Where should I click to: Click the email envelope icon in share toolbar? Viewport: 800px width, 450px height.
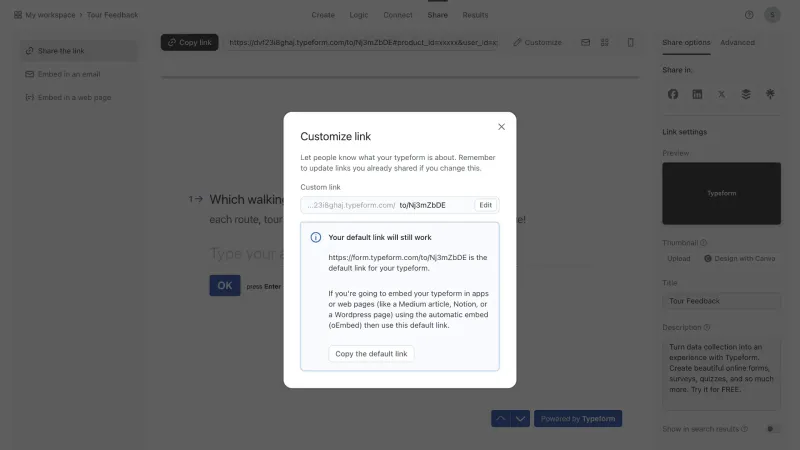click(x=585, y=42)
